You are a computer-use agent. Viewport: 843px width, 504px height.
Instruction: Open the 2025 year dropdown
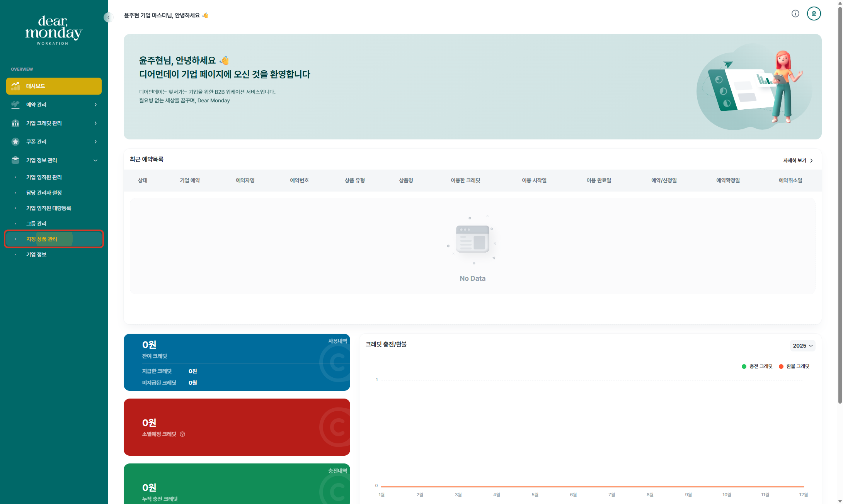(802, 346)
